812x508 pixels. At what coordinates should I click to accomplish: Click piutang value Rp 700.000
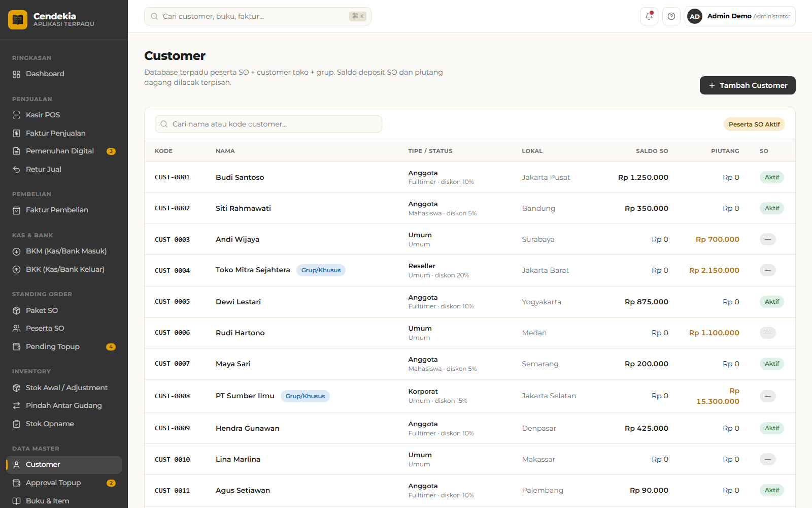(717, 239)
